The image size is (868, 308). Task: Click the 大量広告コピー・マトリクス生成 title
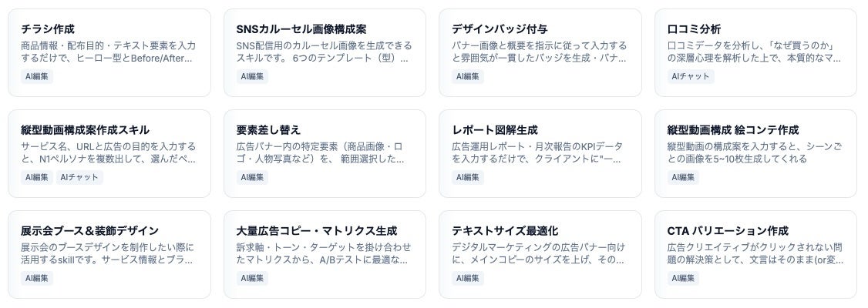click(317, 230)
